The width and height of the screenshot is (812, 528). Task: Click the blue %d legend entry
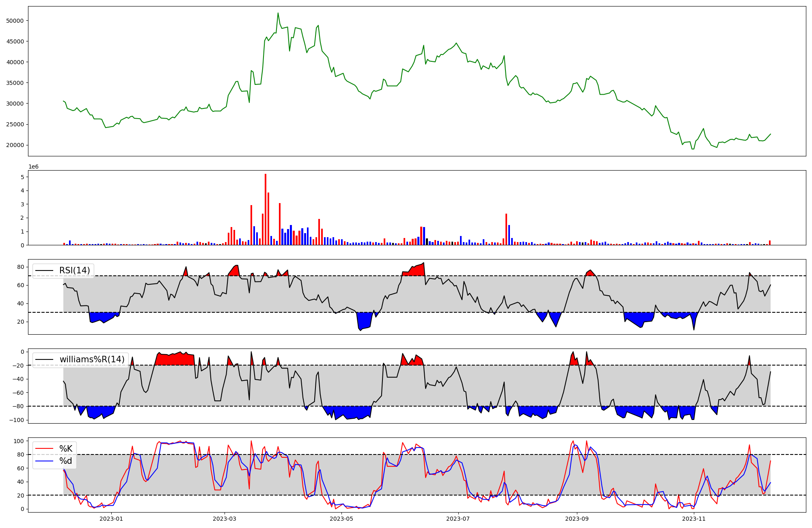point(65,461)
